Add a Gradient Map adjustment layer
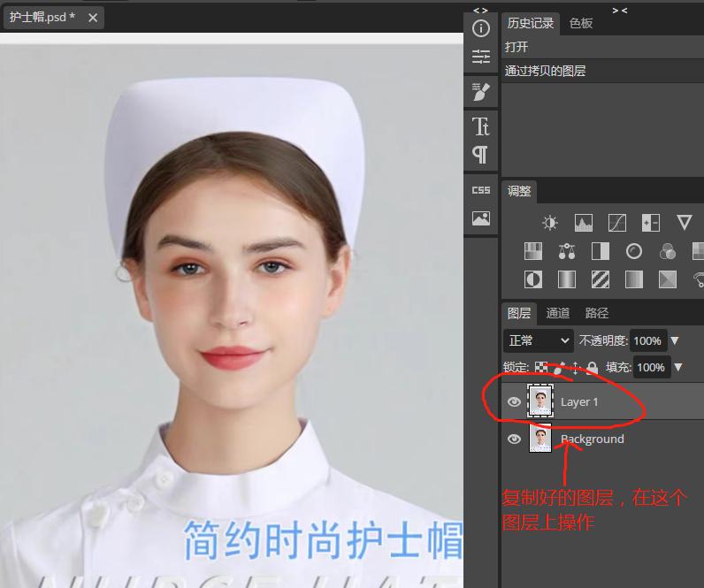This screenshot has height=588, width=704. pyautogui.click(x=634, y=279)
